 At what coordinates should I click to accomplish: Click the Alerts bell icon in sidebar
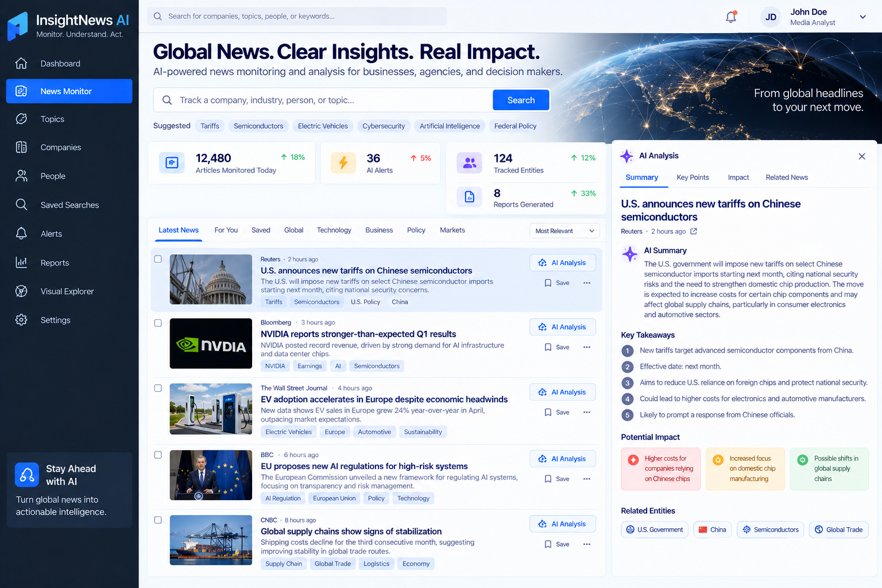(x=21, y=233)
